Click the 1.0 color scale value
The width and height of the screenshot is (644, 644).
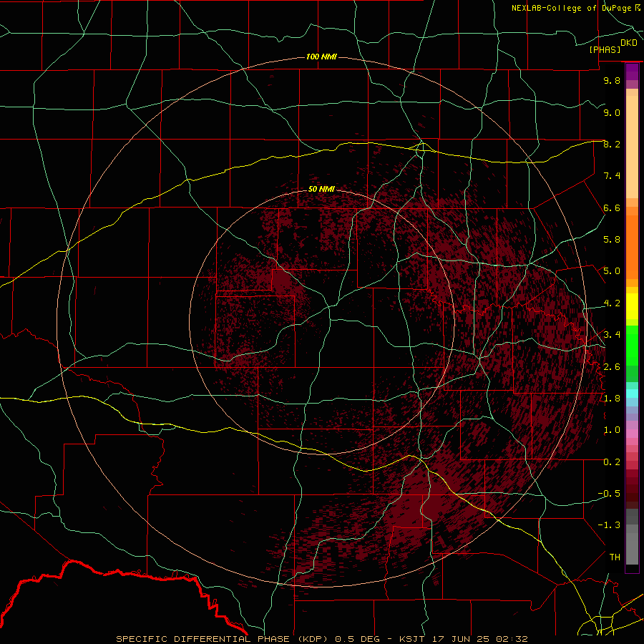click(612, 430)
